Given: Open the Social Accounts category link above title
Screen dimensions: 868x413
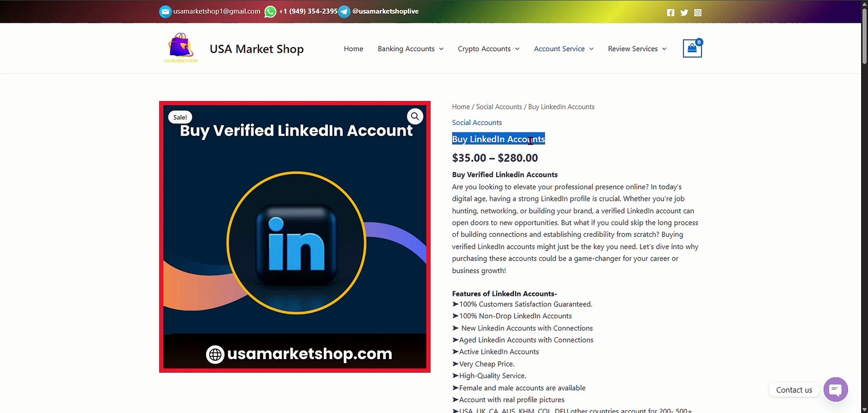Looking at the screenshot, I should coord(477,123).
